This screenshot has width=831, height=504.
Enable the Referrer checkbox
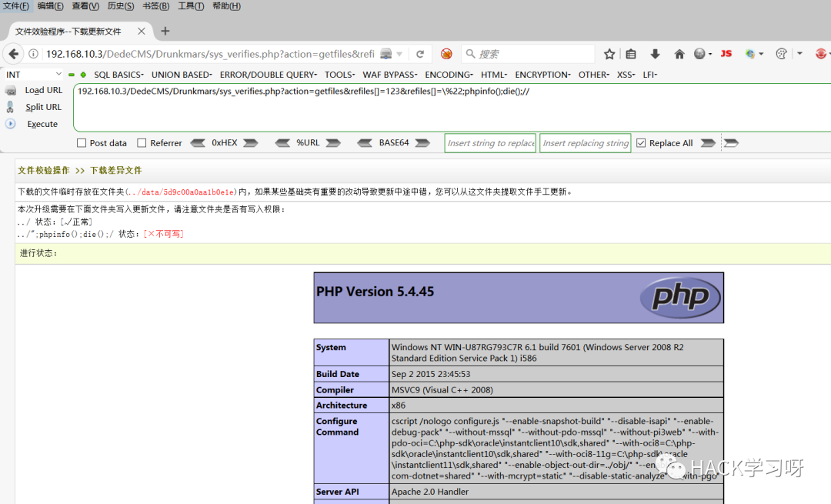coord(142,143)
